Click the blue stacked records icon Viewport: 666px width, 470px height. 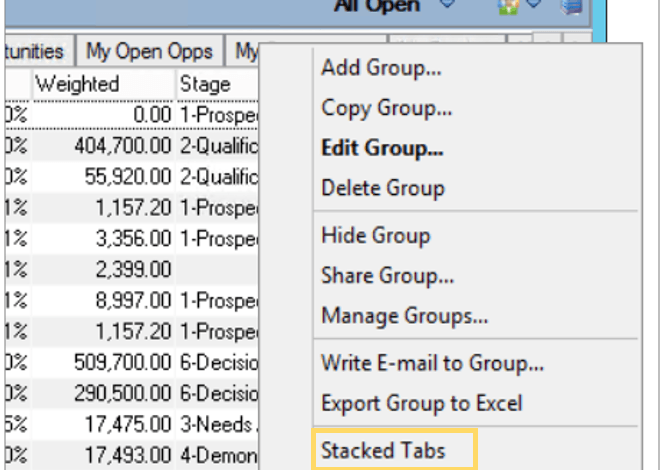coord(572,6)
